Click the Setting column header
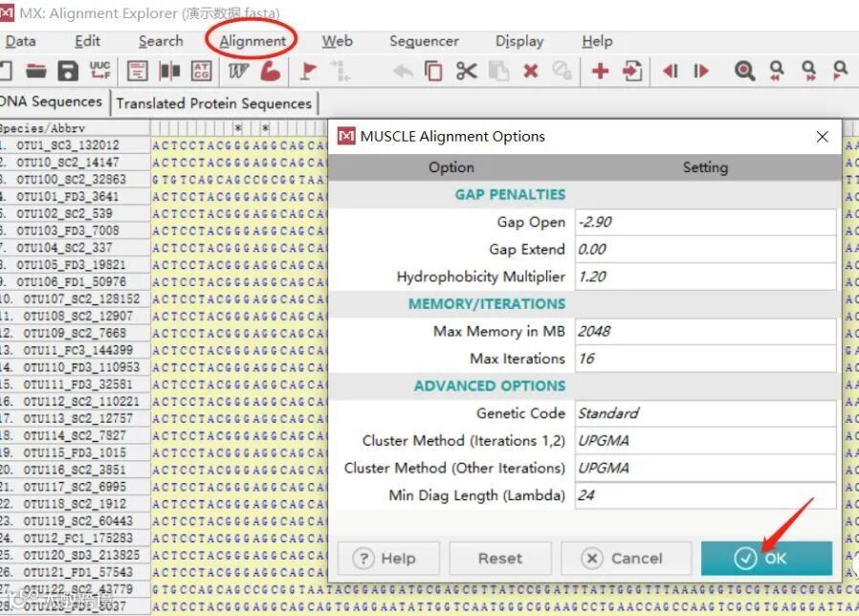The image size is (859, 616). 706,167
